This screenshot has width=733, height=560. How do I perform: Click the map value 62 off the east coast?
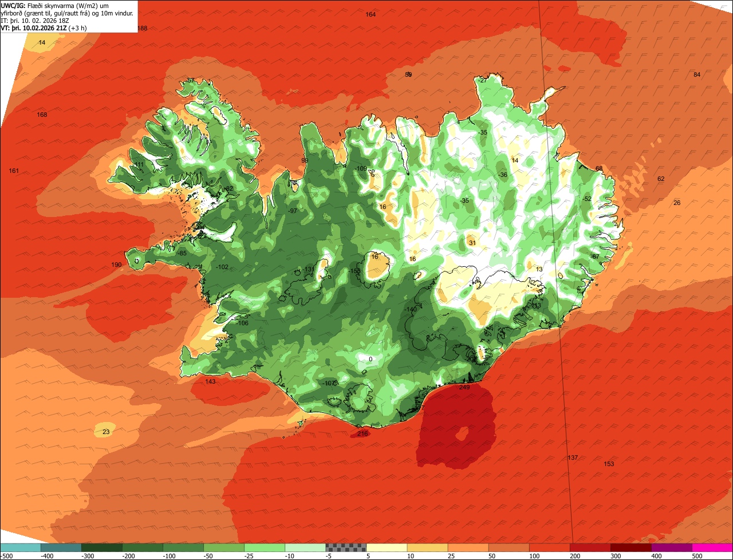pos(661,179)
